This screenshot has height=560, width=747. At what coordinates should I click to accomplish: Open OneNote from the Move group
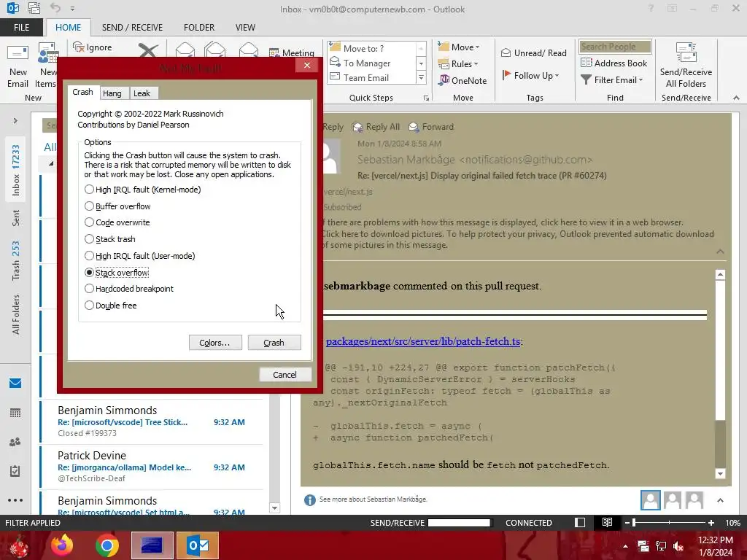point(462,80)
